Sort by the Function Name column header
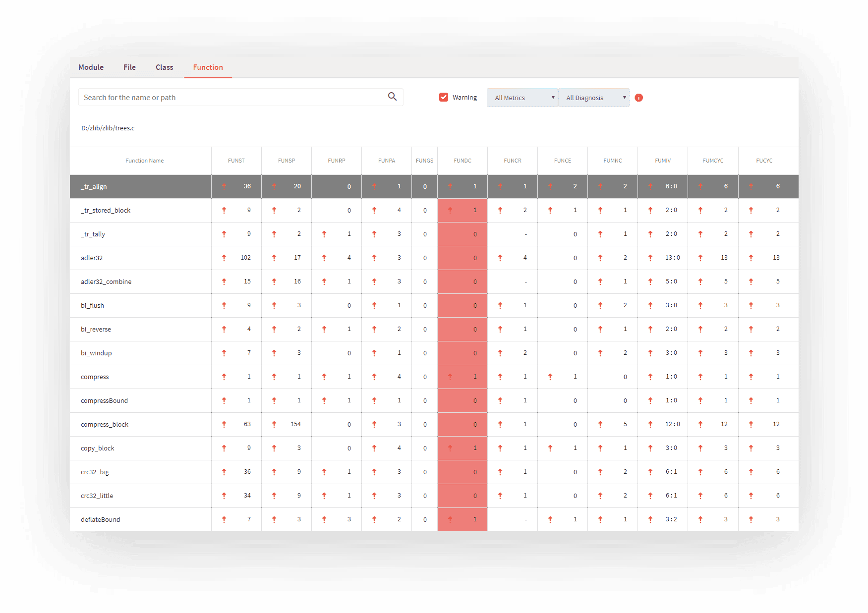 145,161
